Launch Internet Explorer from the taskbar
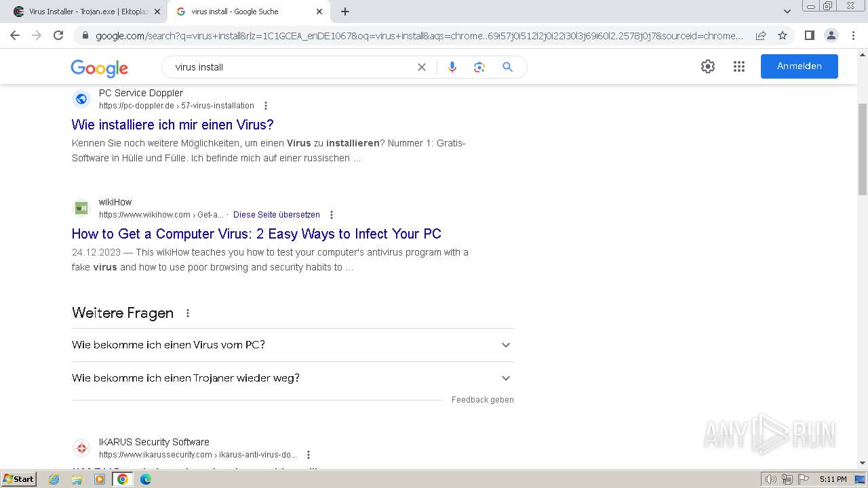 click(54, 479)
